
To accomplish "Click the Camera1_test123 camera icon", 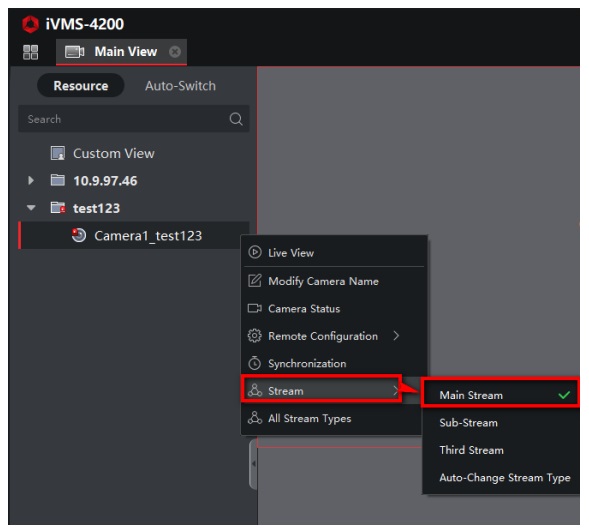I will click(x=79, y=236).
